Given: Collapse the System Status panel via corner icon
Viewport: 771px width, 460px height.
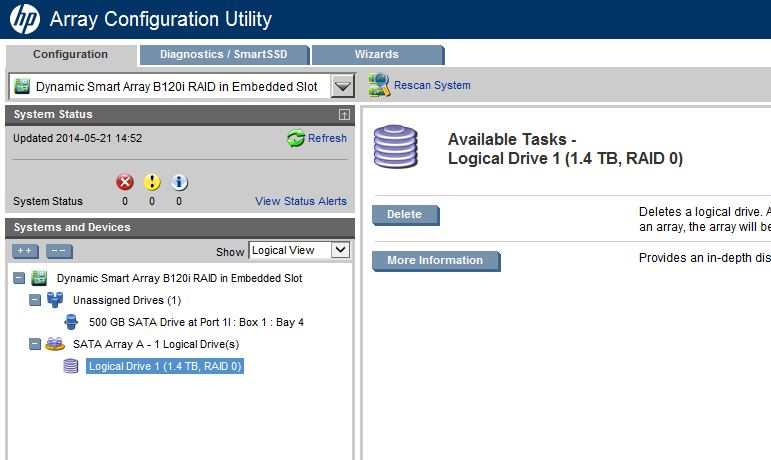Looking at the screenshot, I should click(344, 115).
